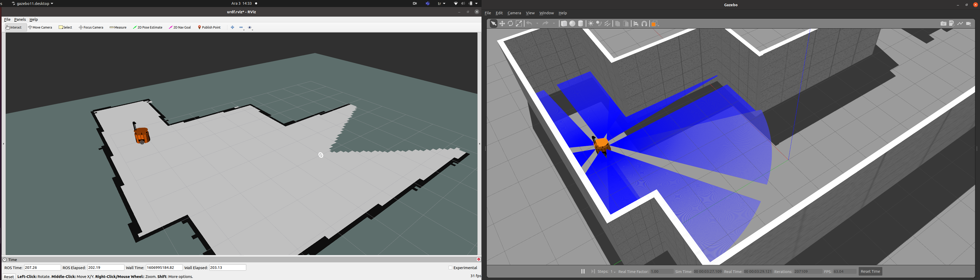Open the Steps count dropdown
Screen dimensions: 980x280
point(613,272)
